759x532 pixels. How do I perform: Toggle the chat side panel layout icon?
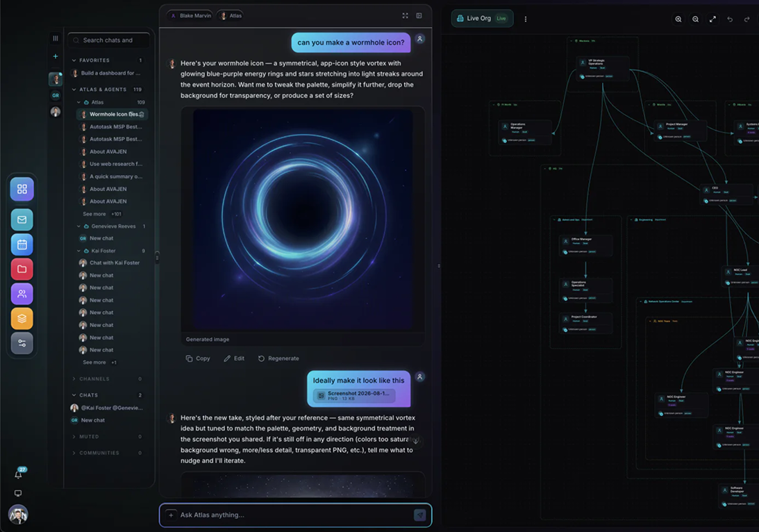pyautogui.click(x=419, y=15)
